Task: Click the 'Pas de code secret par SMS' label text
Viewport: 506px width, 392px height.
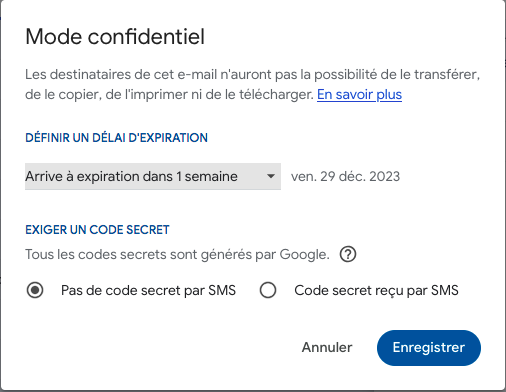Action: [x=148, y=290]
